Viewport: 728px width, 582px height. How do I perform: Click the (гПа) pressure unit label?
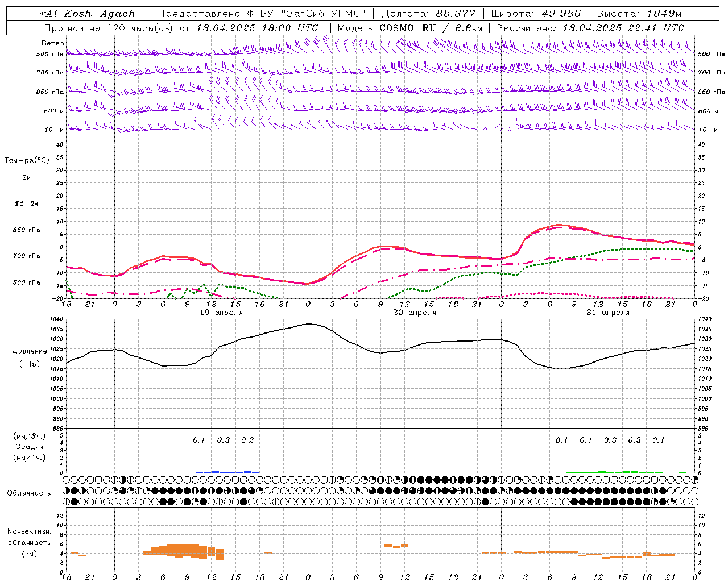30,364
